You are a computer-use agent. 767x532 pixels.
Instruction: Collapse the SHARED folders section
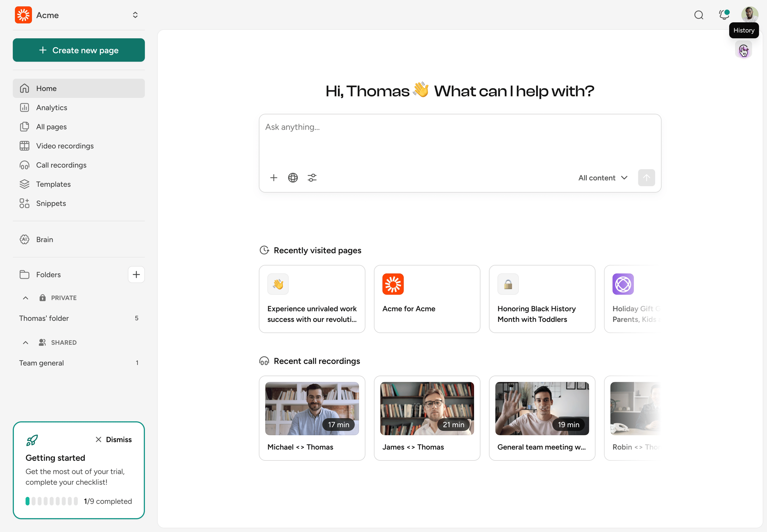(25, 342)
